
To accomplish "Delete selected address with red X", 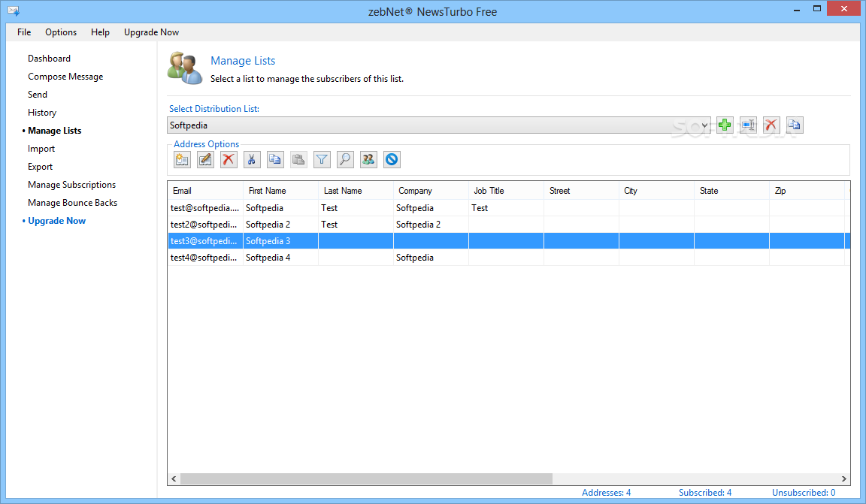I will coord(228,159).
